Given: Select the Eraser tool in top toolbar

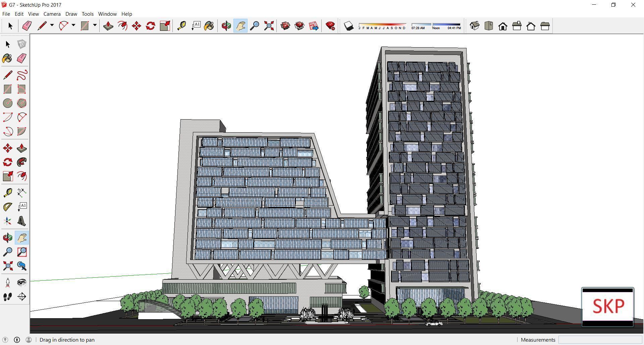Looking at the screenshot, I should 27,26.
